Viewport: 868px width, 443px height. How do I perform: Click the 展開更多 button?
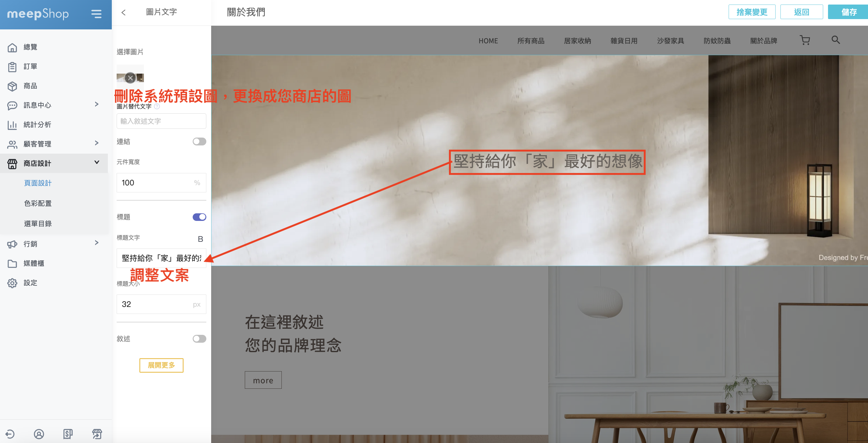tap(161, 365)
